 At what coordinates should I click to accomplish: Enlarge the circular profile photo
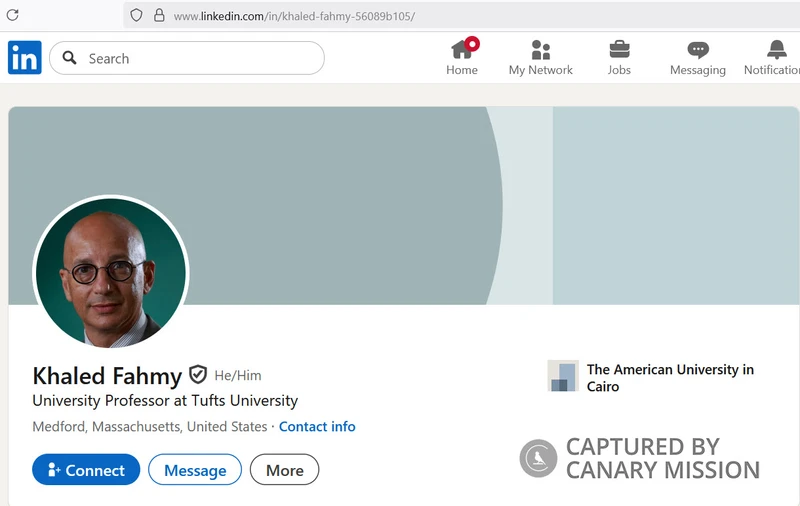click(x=111, y=272)
